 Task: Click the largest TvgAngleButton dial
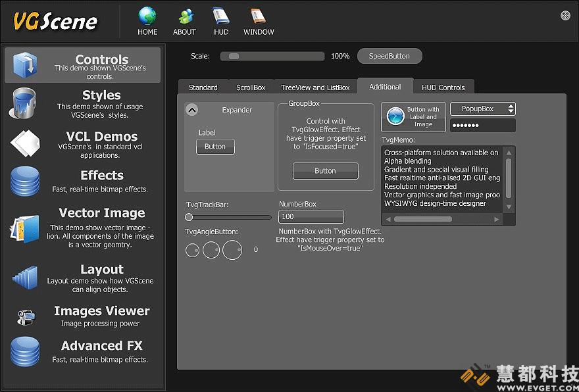(x=232, y=250)
